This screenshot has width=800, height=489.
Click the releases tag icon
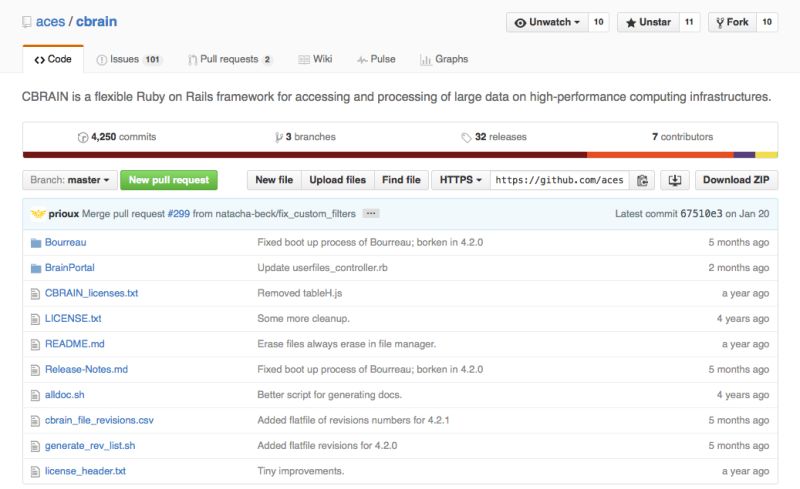tap(466, 137)
